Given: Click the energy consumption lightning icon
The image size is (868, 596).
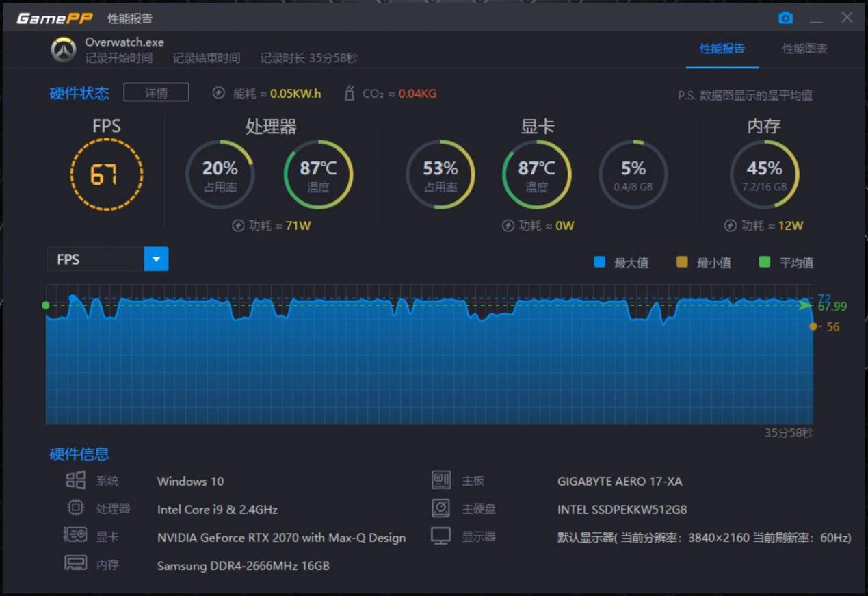Looking at the screenshot, I should tap(218, 93).
